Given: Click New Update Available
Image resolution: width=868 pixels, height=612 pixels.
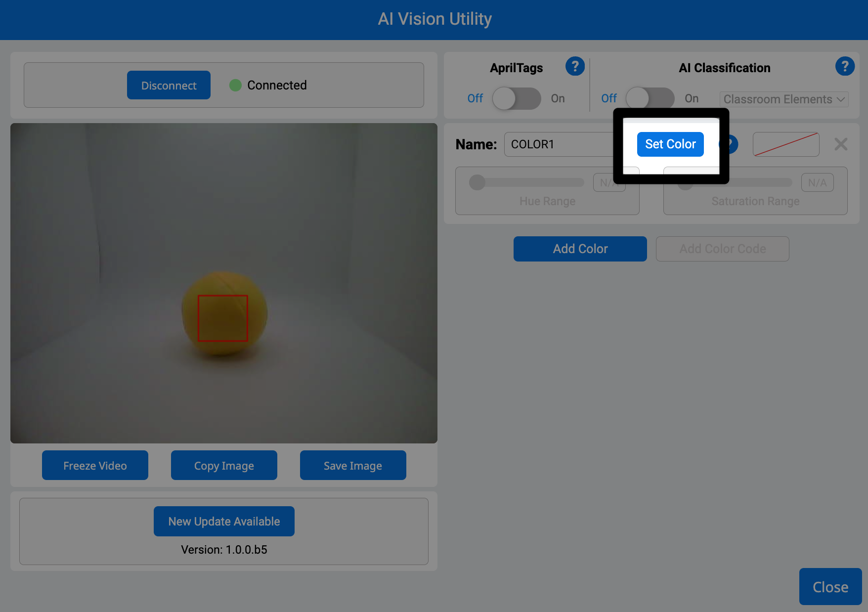Looking at the screenshot, I should click(223, 521).
